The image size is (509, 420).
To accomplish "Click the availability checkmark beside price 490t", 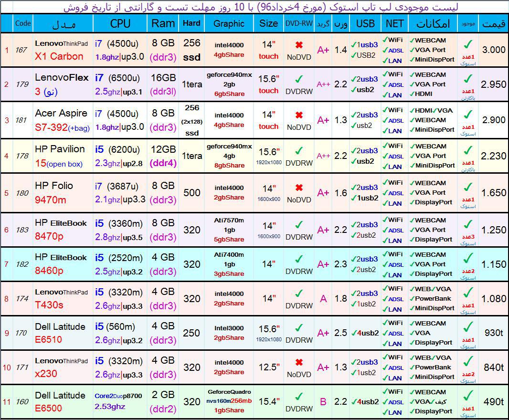I will [468, 396].
